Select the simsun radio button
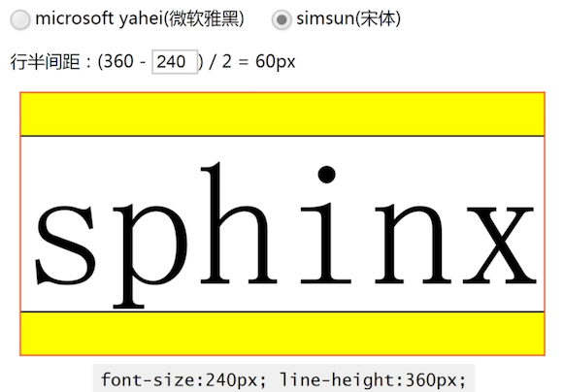Screen dimensions: 564x392 point(282,19)
